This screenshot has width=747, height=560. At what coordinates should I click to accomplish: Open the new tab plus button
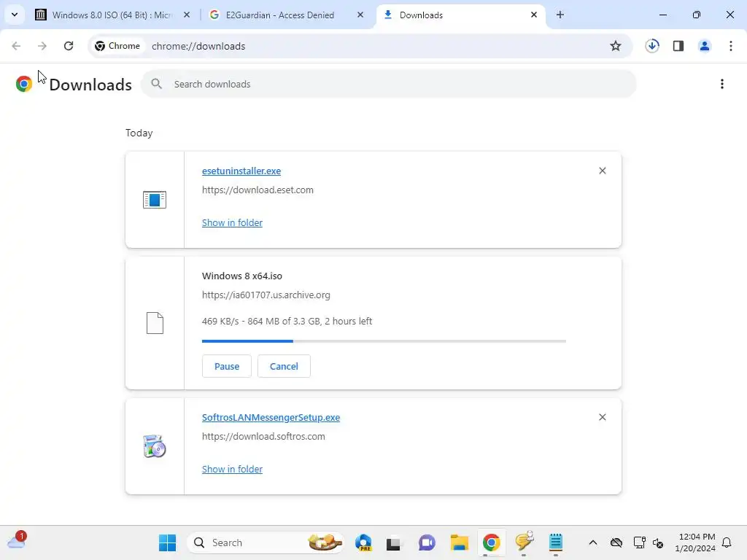[x=560, y=15]
